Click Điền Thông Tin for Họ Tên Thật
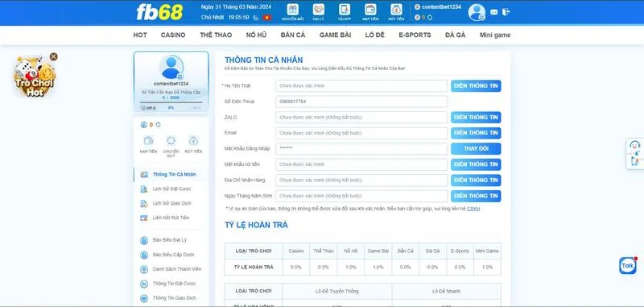 tap(476, 86)
